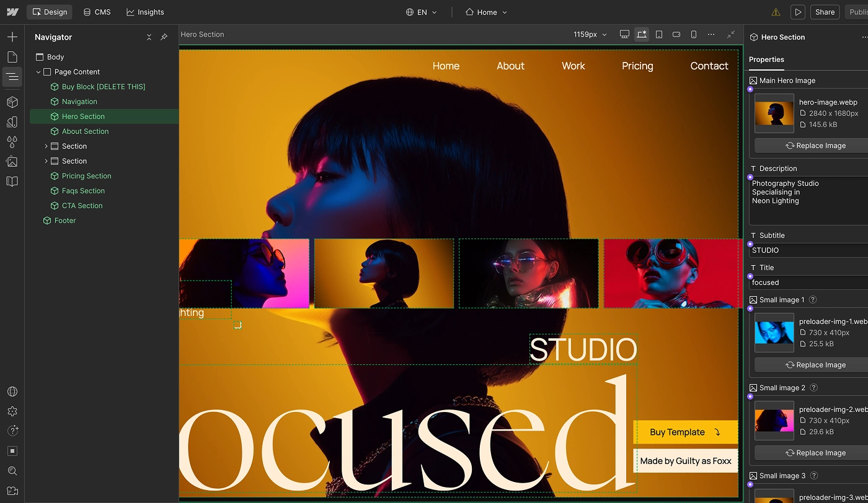Open the Variables panel icon

point(12,122)
